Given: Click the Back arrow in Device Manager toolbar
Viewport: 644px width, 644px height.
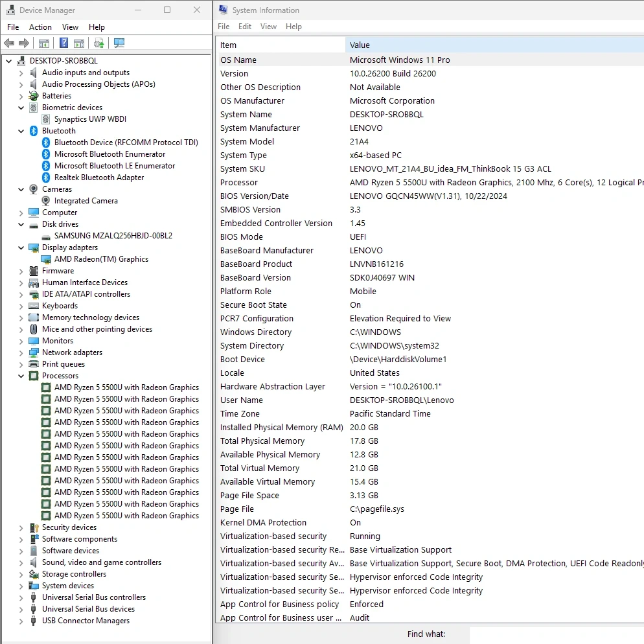Looking at the screenshot, I should 9,43.
